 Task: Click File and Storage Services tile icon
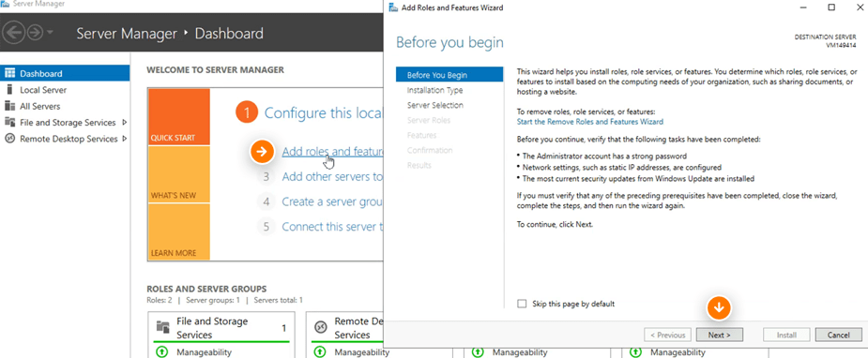162,326
